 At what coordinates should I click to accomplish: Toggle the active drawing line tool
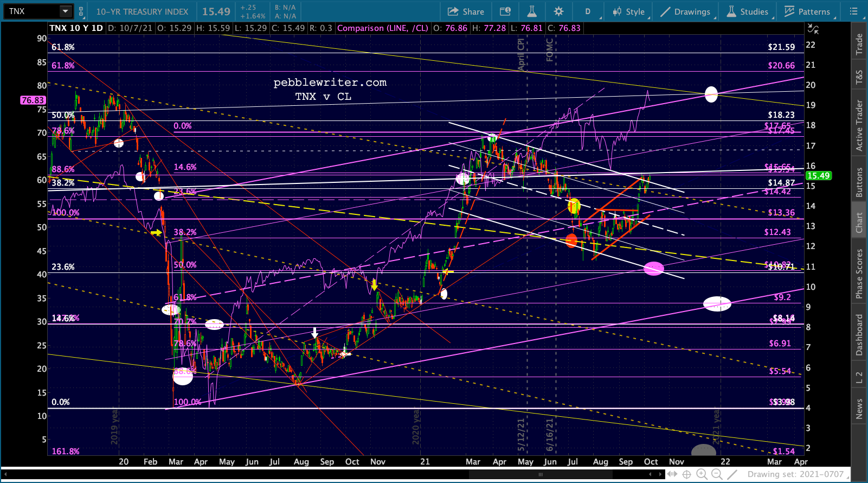pyautogui.click(x=732, y=474)
